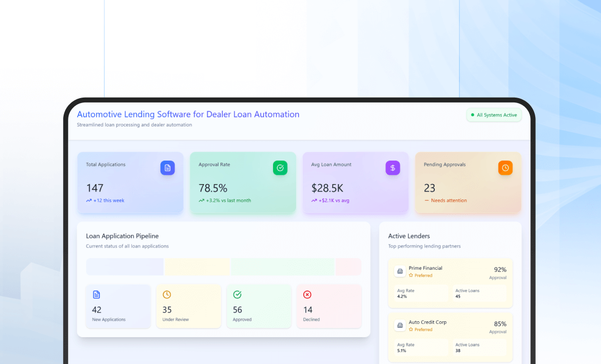This screenshot has width=601, height=364.
Task: Open the Loan Application Pipeline panel header
Action: tap(123, 236)
